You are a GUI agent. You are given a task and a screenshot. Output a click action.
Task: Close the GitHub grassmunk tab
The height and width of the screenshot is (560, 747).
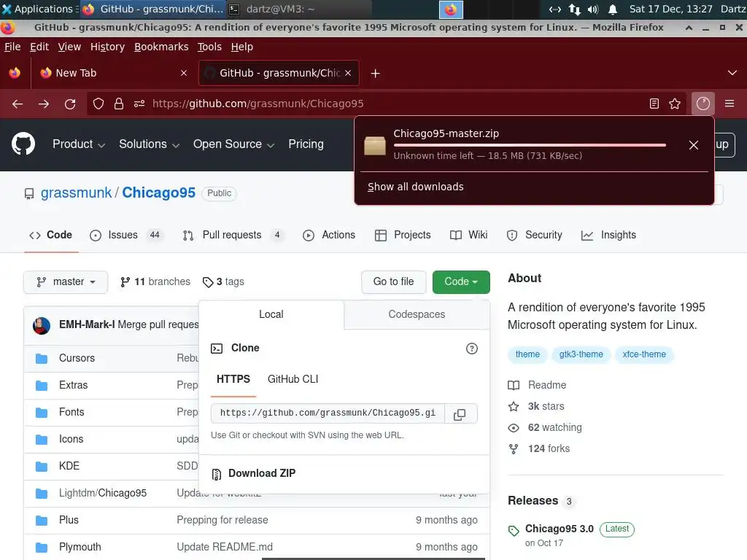click(x=348, y=73)
